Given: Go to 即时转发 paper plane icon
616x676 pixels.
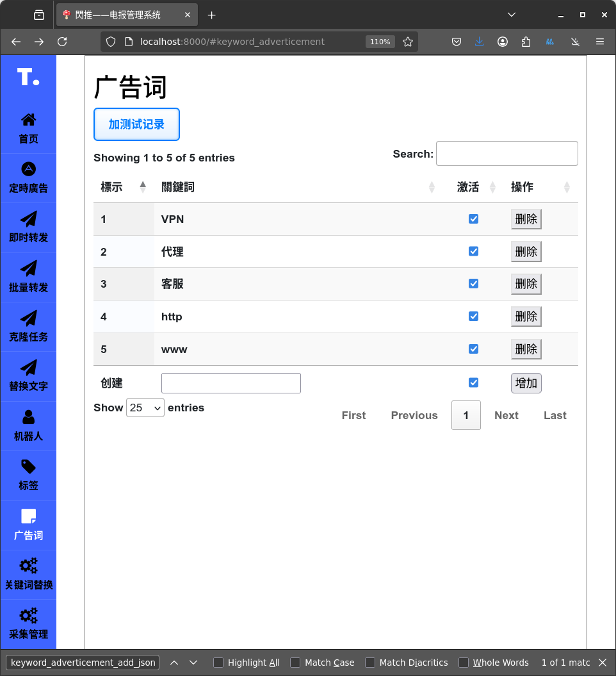Looking at the screenshot, I should [x=28, y=219].
